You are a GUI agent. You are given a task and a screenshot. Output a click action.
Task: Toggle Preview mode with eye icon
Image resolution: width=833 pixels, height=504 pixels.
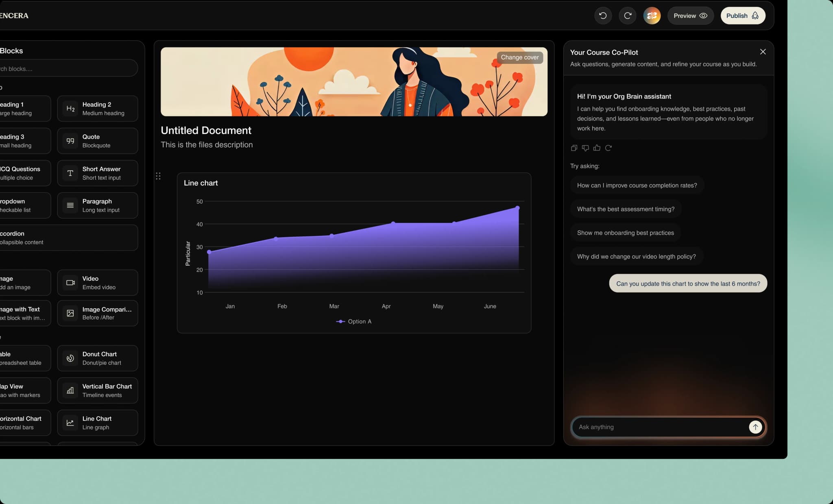pyautogui.click(x=690, y=15)
